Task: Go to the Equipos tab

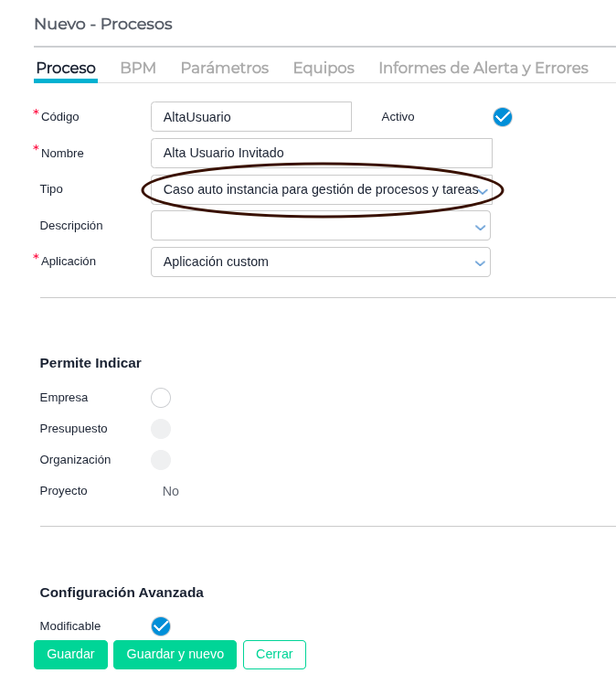Action: click(x=324, y=68)
